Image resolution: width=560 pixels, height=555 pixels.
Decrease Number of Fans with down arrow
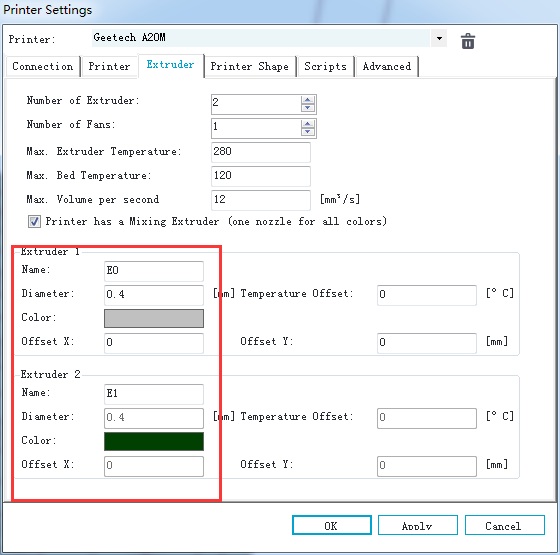(308, 132)
